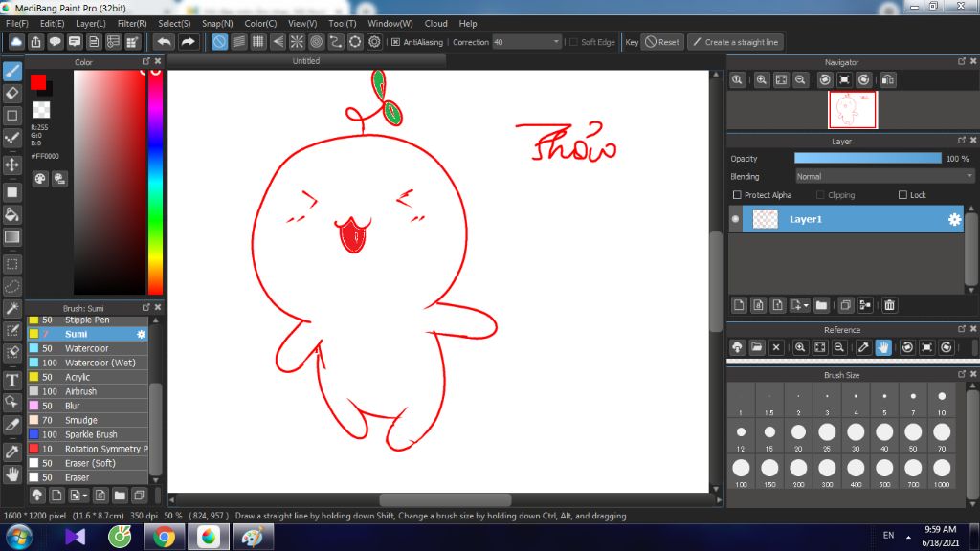Select the Brush tool in the left toolbar
The height and width of the screenshot is (551, 980).
pyautogui.click(x=11, y=71)
